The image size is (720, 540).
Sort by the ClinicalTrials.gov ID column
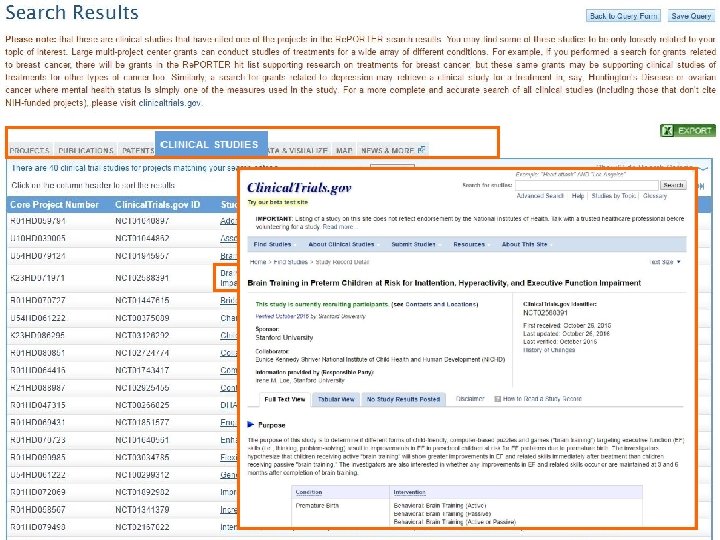pyautogui.click(x=158, y=205)
